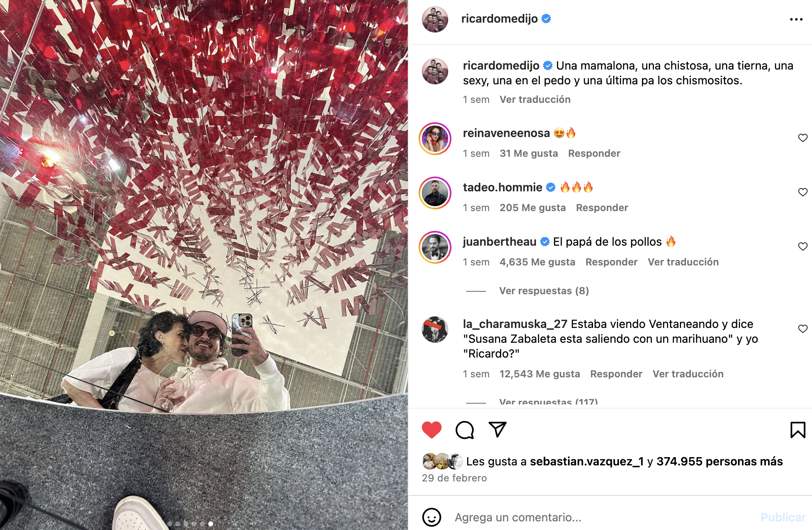Reply to juanbertheau's comment
This screenshot has width=812, height=530.
[x=611, y=262]
